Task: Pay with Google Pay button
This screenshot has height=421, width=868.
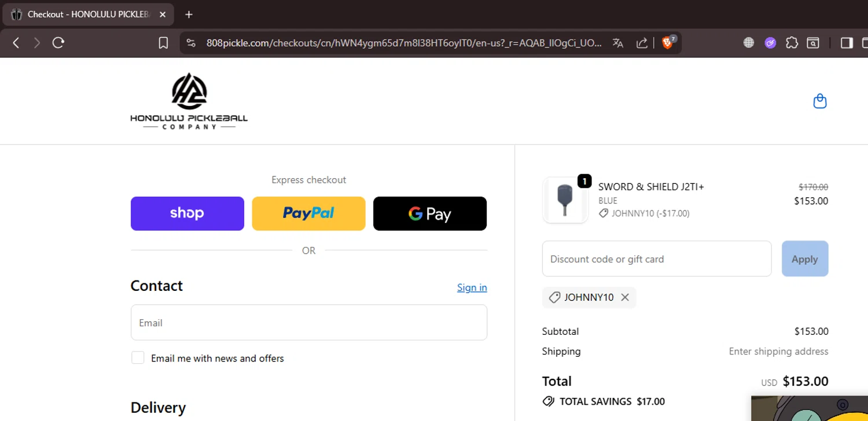Action: coord(430,213)
